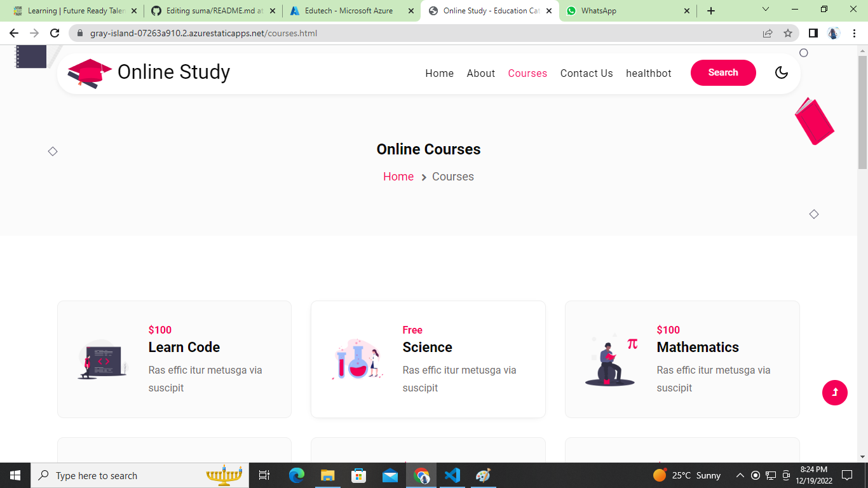Screen dimensions: 868x488
Task: Show hidden icons in the system tray
Action: click(x=740, y=475)
